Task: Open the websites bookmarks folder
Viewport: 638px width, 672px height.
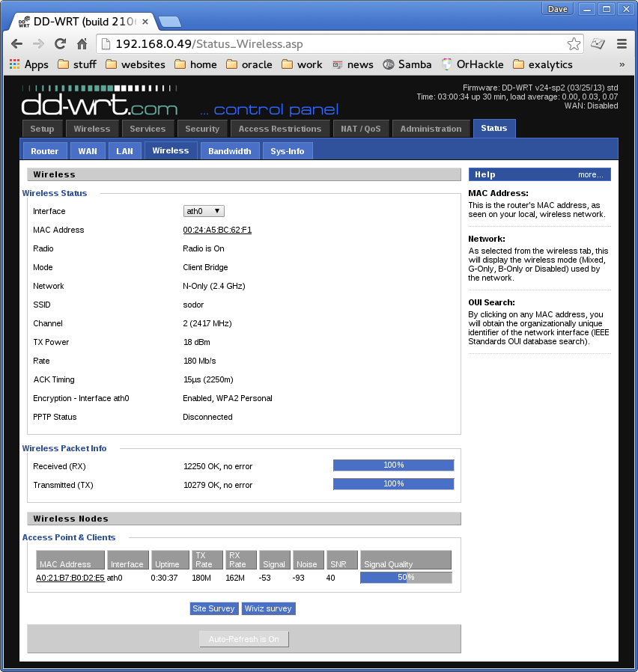Action: 136,64
